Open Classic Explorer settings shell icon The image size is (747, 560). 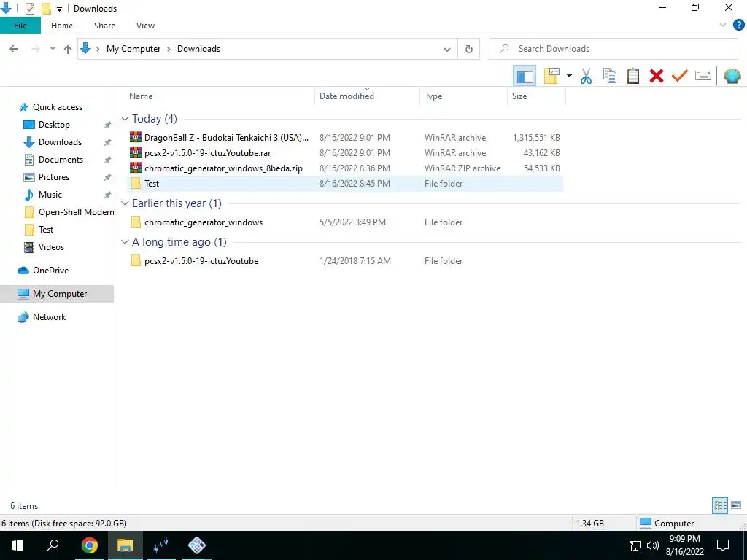(732, 76)
